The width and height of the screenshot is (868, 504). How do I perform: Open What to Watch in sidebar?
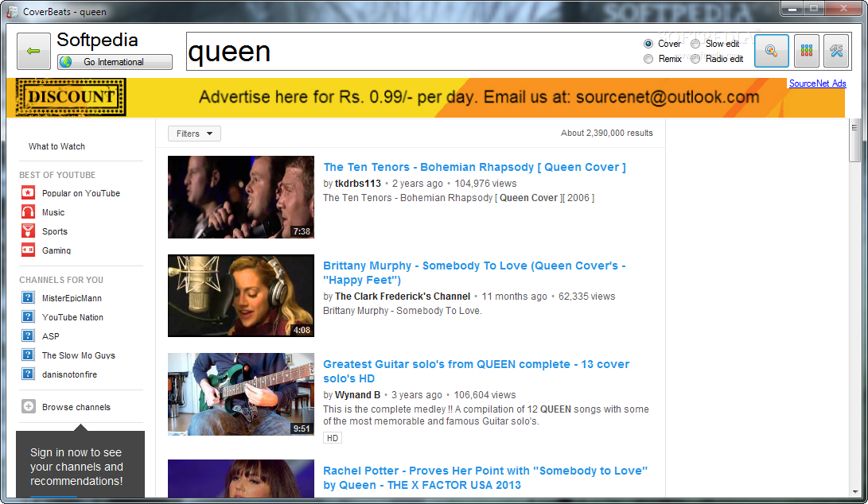56,146
